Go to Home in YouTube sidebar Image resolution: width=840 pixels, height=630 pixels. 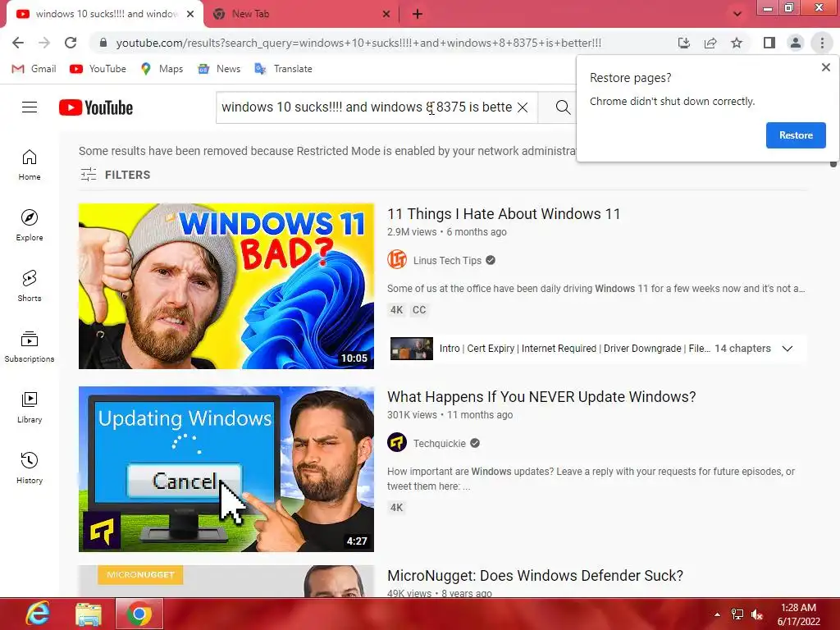(x=30, y=165)
